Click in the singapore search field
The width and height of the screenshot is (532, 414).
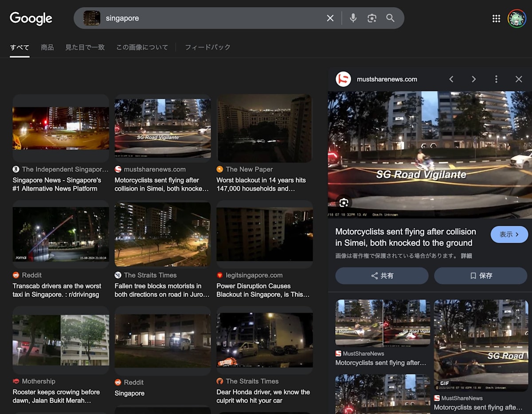point(213,18)
